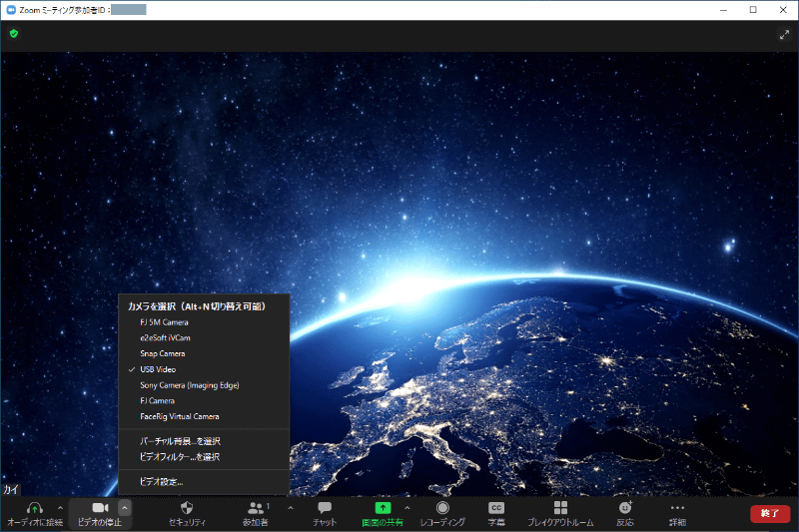
Task: Enter full screen with the arrows icon
Action: click(784, 35)
